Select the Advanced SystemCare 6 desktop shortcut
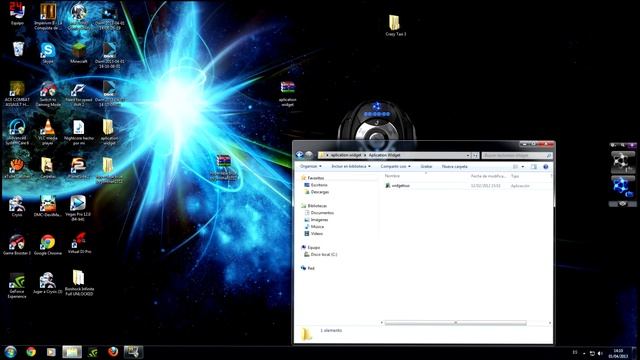Viewport: 640px width, 360px height. point(17,132)
